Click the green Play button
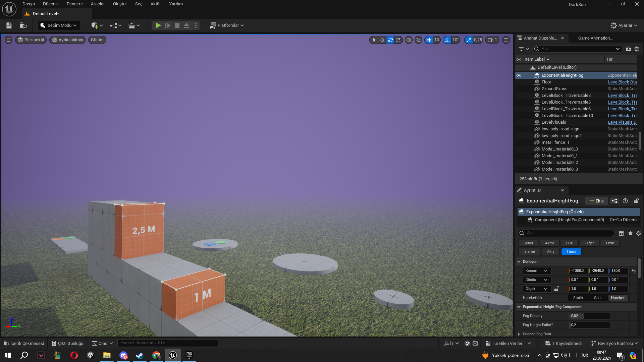The width and height of the screenshot is (644, 362). coord(158,25)
